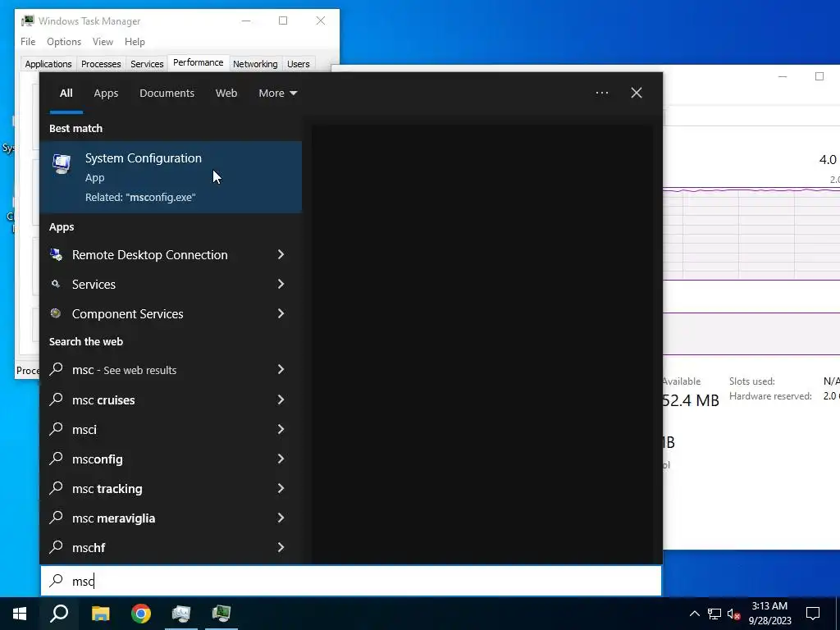Switch to Task Manager on taskbar
840x630 pixels.
tap(221, 614)
